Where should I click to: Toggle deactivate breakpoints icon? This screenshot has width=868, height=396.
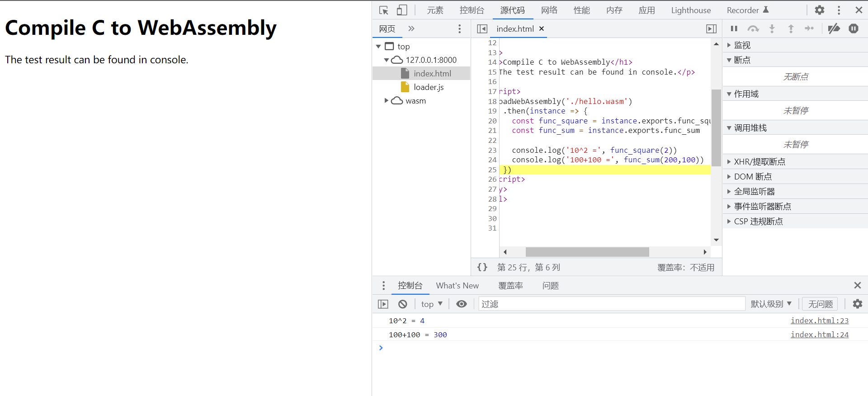(834, 28)
